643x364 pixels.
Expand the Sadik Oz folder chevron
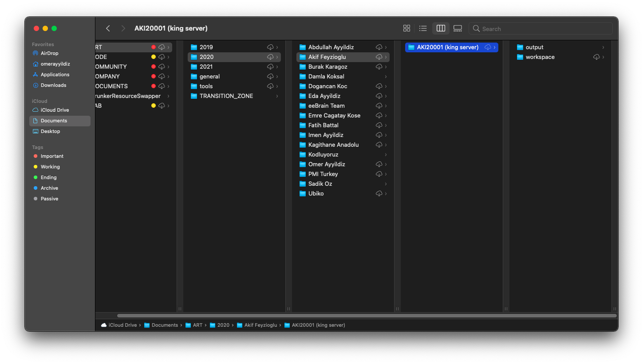tap(386, 184)
